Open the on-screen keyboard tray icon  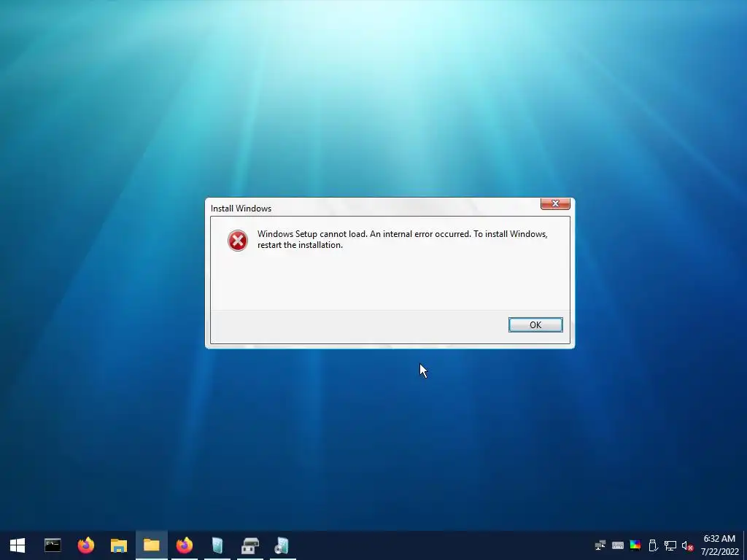point(618,545)
